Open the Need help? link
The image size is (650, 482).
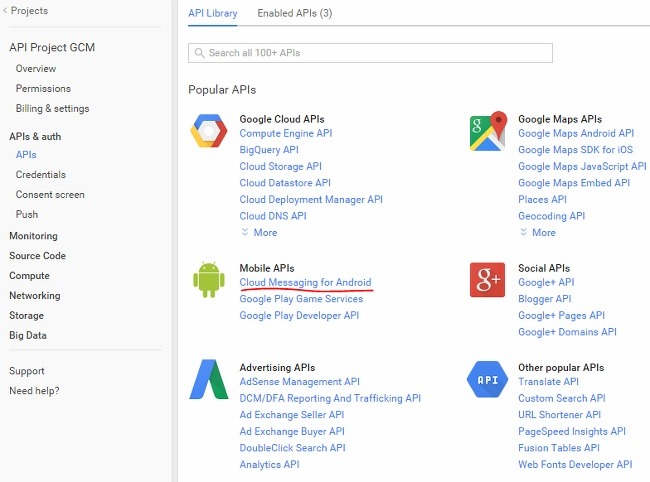pyautogui.click(x=34, y=391)
